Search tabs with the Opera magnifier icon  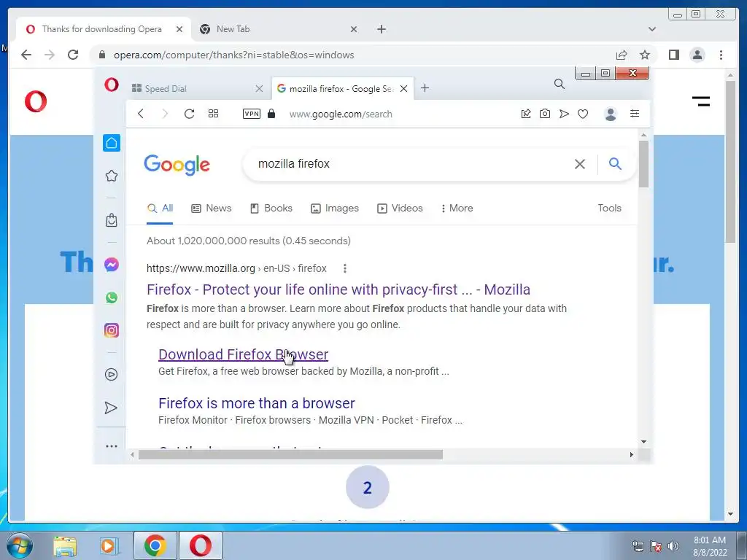point(560,85)
